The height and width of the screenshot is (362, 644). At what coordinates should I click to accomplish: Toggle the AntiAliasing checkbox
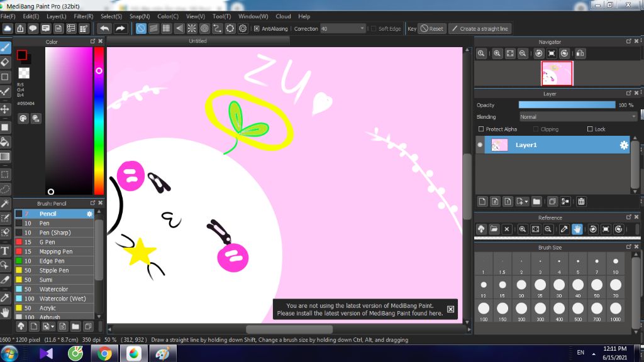coord(257,29)
